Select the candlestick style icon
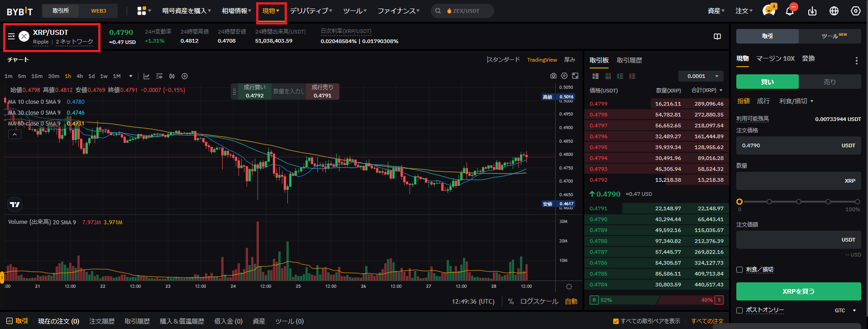Image resolution: width=868 pixels, height=329 pixels. [x=172, y=76]
